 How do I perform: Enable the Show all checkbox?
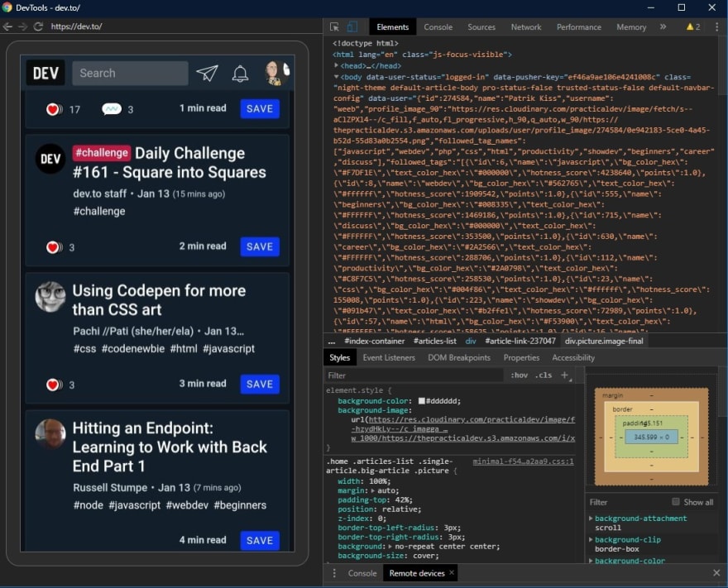(676, 502)
